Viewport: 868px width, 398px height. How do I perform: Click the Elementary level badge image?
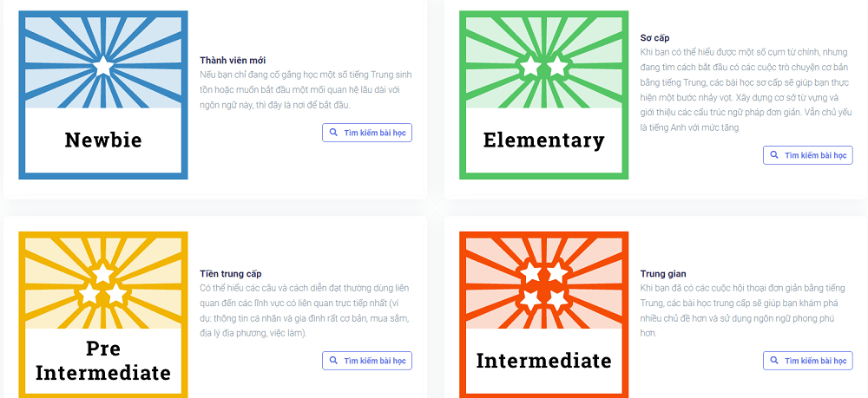coord(543,95)
